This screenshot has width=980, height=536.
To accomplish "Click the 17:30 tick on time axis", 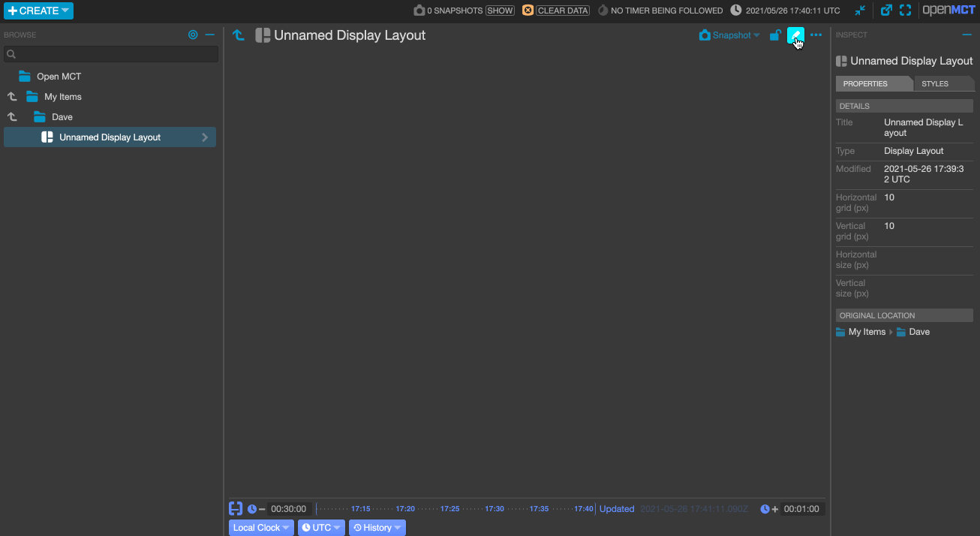I will 495,509.
